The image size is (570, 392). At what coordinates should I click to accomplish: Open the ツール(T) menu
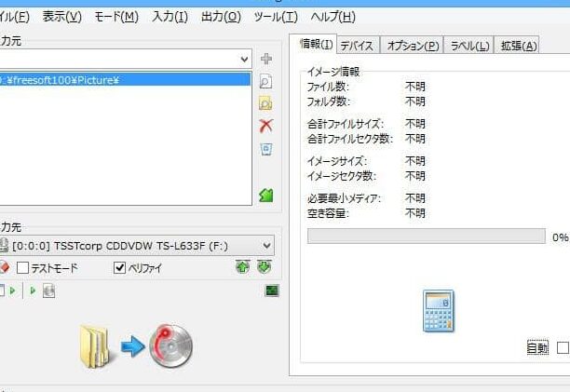(275, 17)
